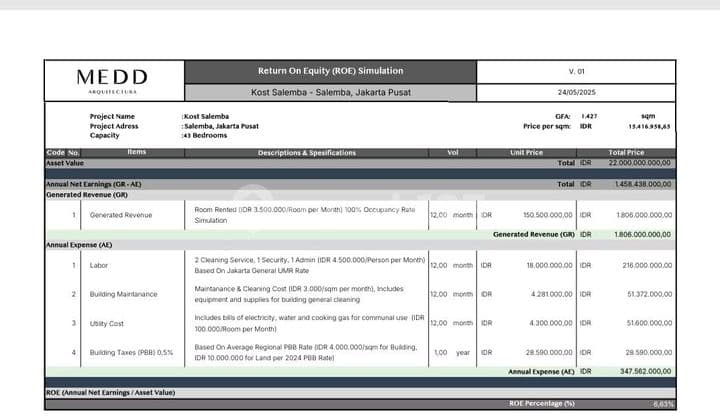Image resolution: width=720 pixels, height=420 pixels.
Task: Click the Utility Cost unit price 4.300.000,00
Action: [546, 323]
